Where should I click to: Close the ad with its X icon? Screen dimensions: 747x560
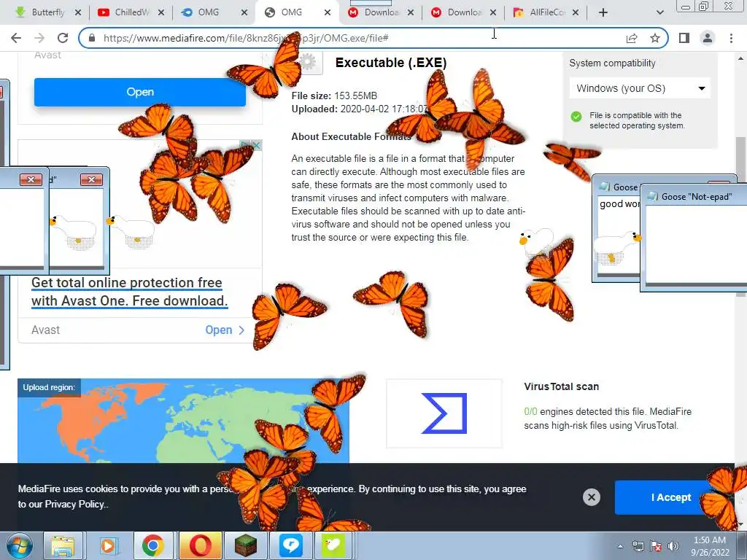(257, 145)
